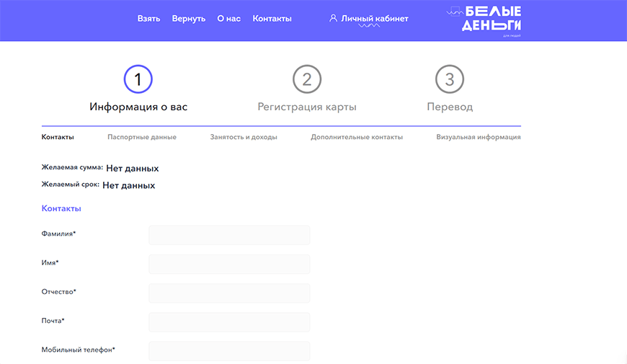This screenshot has width=627, height=364.
Task: Open Контакты in the top navigation
Action: [x=272, y=19]
